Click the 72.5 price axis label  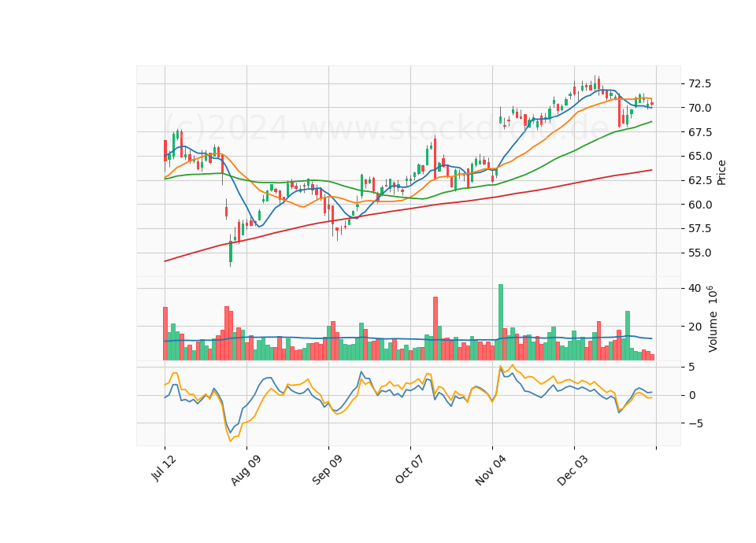point(700,84)
